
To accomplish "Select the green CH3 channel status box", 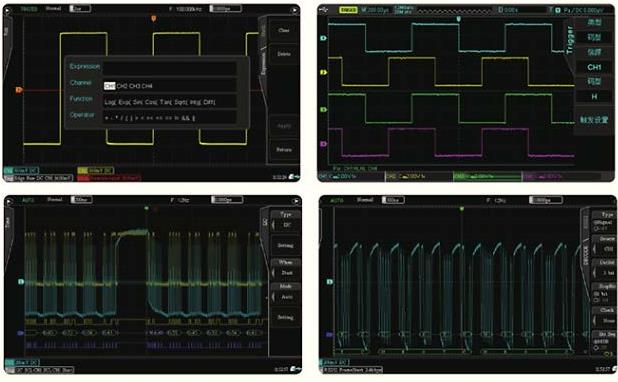I will pos(487,177).
